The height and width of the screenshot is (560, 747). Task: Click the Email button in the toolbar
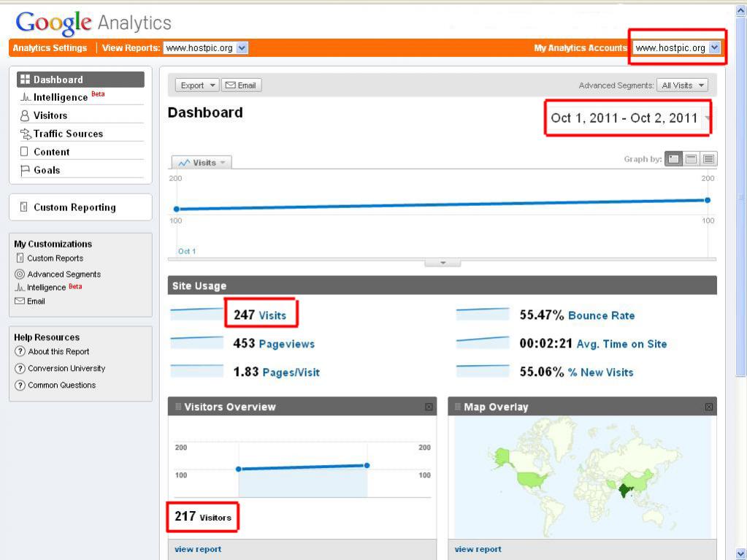(x=241, y=85)
